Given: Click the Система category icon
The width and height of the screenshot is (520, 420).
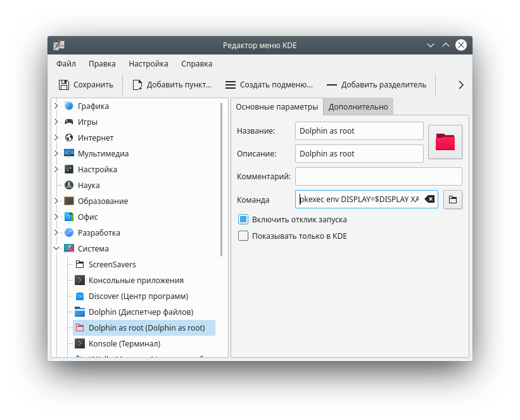Looking at the screenshot, I should click(69, 248).
